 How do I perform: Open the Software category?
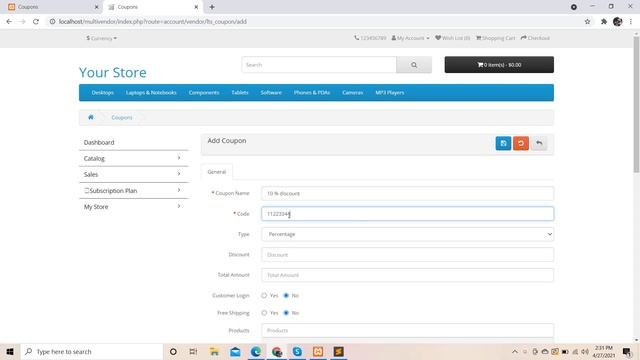[271, 93]
